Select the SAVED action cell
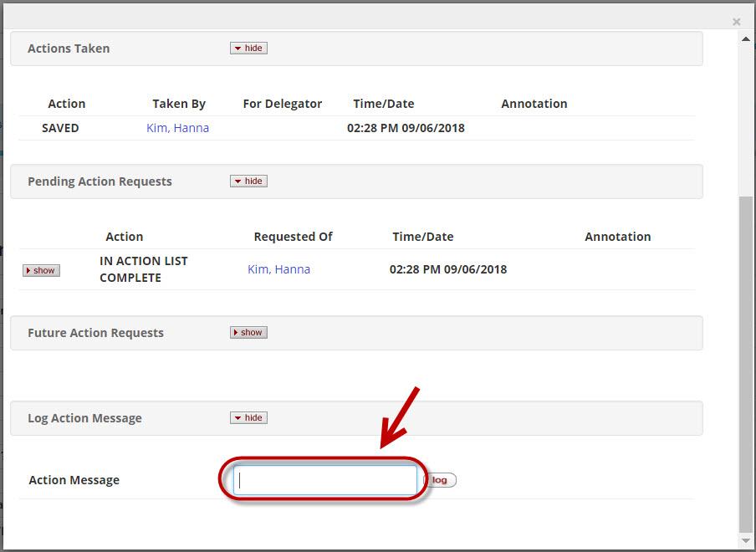Image resolution: width=756 pixels, height=552 pixels. [60, 128]
